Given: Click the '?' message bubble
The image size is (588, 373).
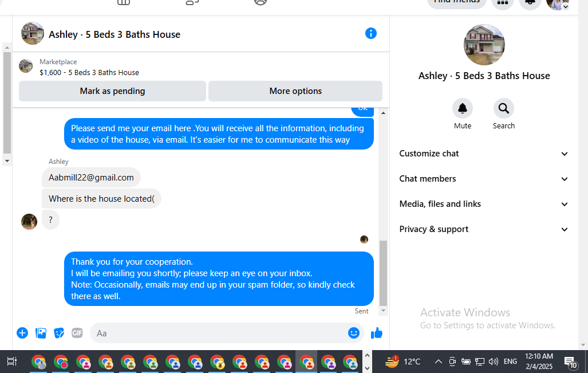Looking at the screenshot, I should point(50,220).
